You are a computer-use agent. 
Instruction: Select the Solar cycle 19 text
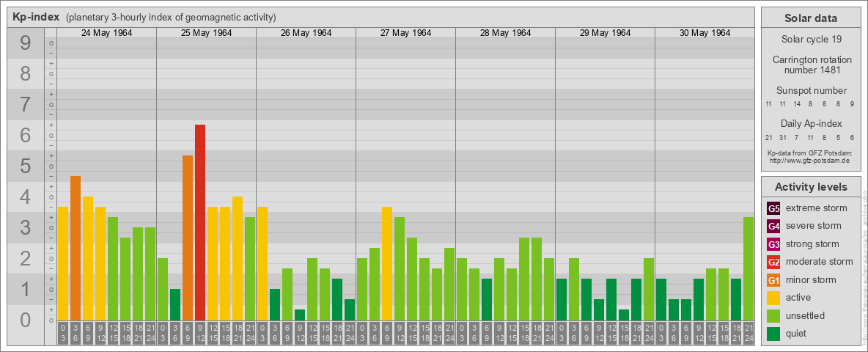811,40
